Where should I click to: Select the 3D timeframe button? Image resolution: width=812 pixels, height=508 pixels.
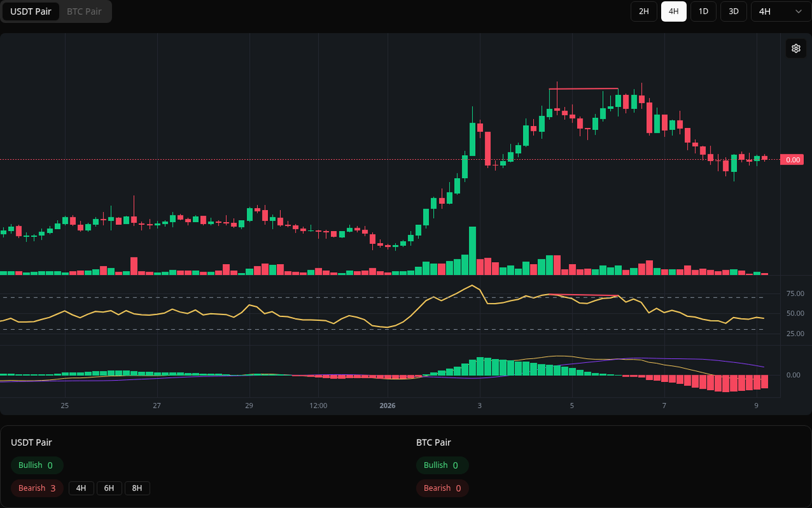pyautogui.click(x=733, y=12)
